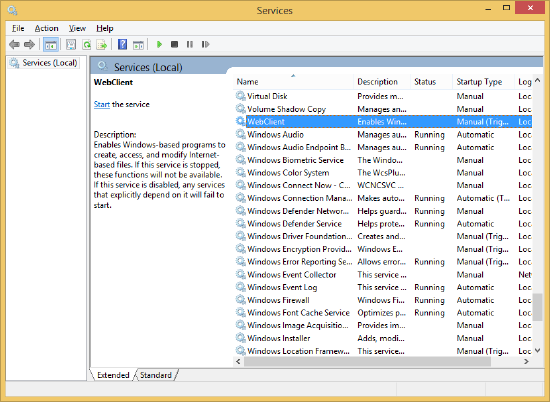This screenshot has height=402, width=550.
Task: Click the Services (Local) panel header
Action: (148, 67)
